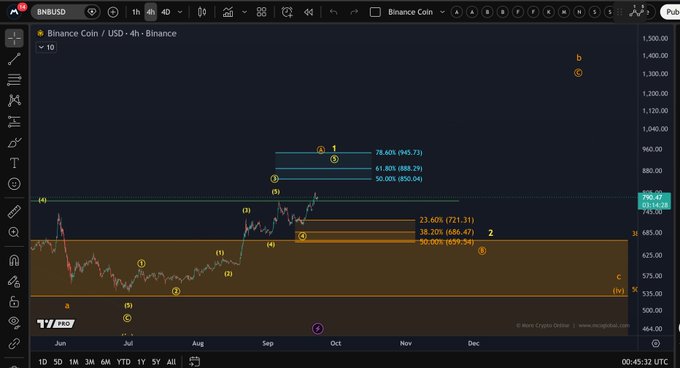The height and width of the screenshot is (368, 680).
Task: Create an alert with clock icon
Action: point(287,12)
